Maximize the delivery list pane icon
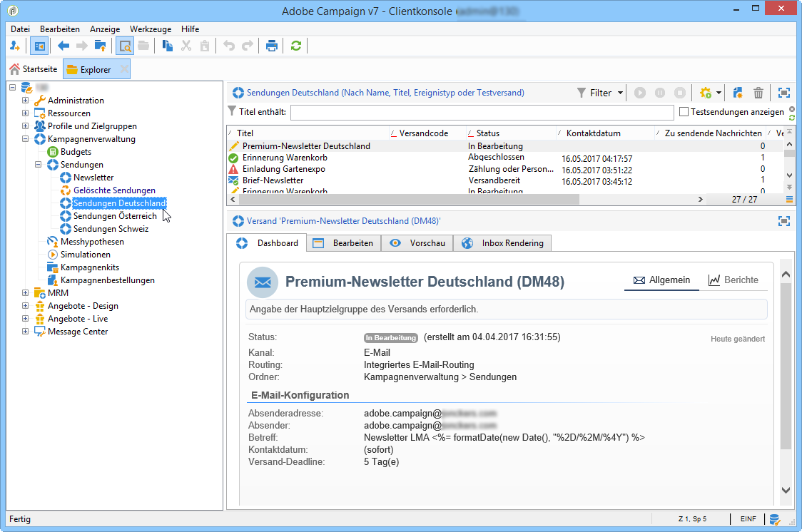This screenshot has width=802, height=532. tap(783, 93)
